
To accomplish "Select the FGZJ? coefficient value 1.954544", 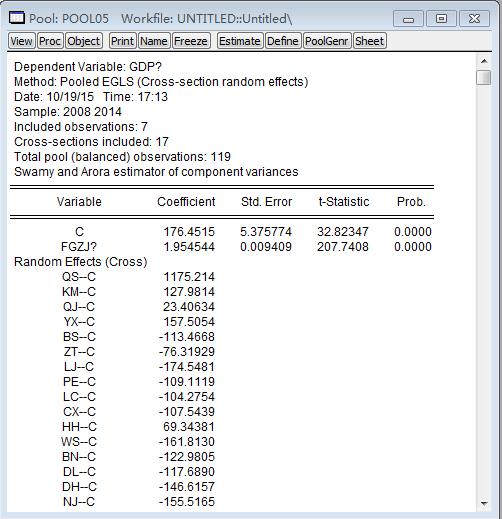I will [189, 247].
